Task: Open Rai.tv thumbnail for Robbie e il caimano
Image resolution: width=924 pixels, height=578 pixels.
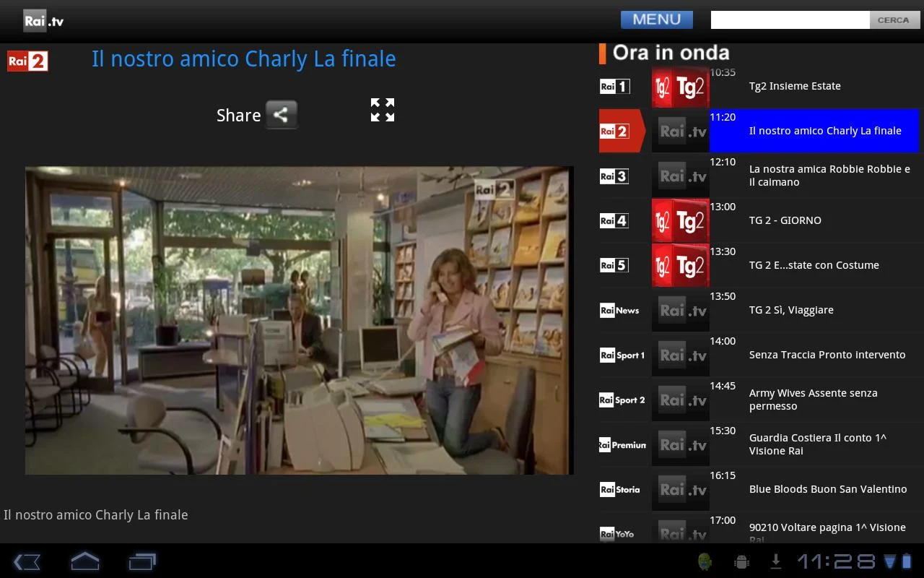Action: point(681,176)
